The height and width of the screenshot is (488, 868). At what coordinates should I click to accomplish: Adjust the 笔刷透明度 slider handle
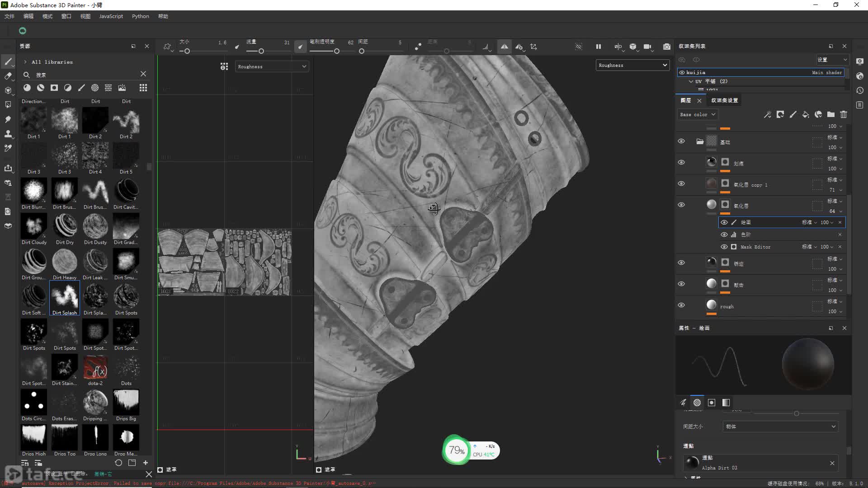[x=336, y=51]
